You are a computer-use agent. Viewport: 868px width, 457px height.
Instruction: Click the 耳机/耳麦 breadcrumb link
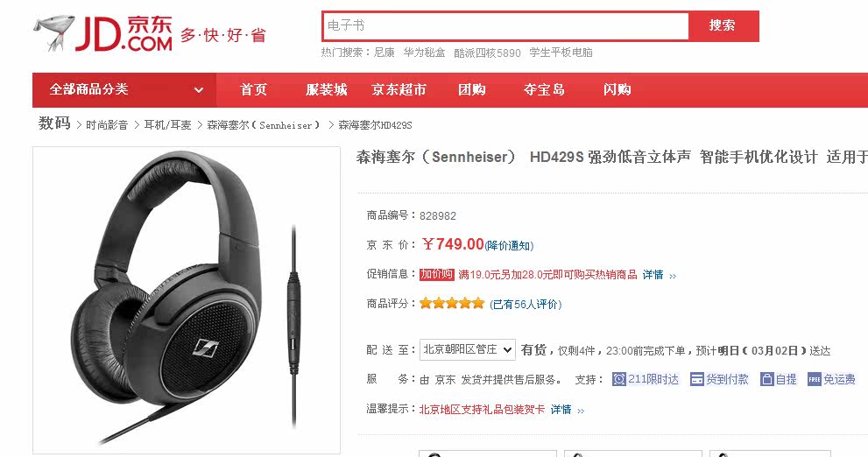tap(168, 125)
